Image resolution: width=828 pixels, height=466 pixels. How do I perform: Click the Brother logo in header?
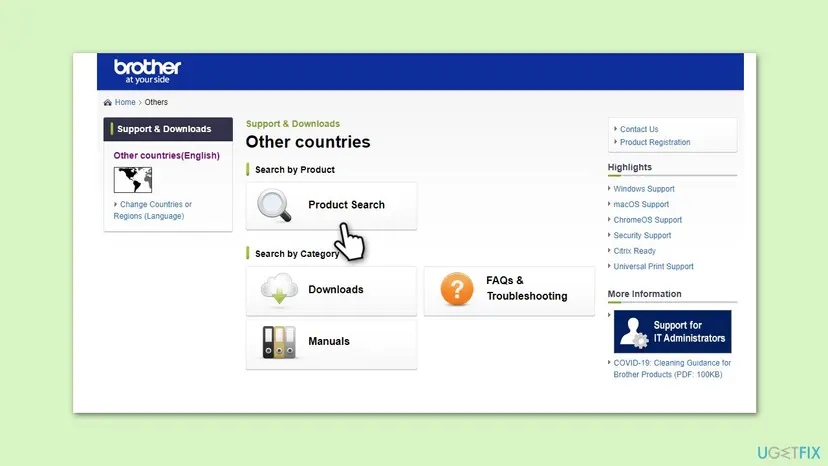(147, 71)
